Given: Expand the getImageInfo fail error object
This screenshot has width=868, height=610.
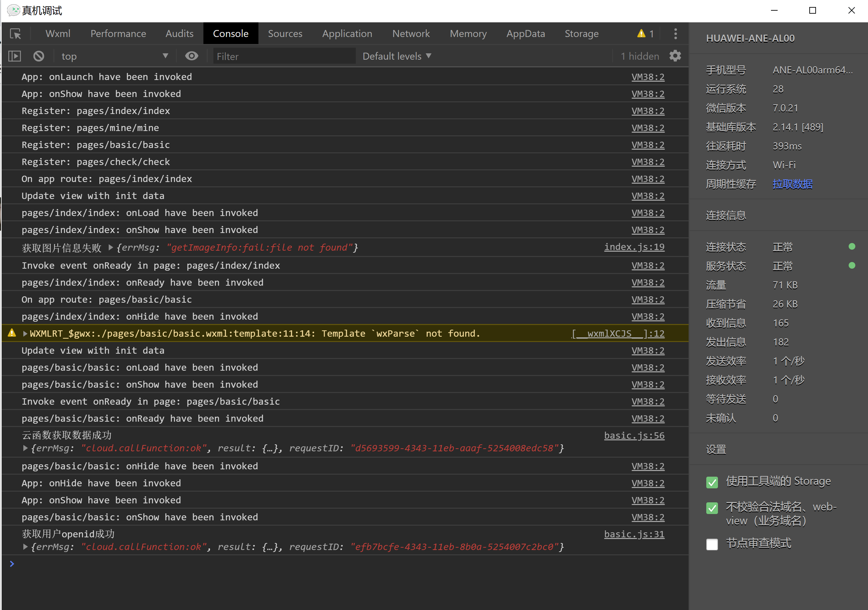Looking at the screenshot, I should coord(111,248).
